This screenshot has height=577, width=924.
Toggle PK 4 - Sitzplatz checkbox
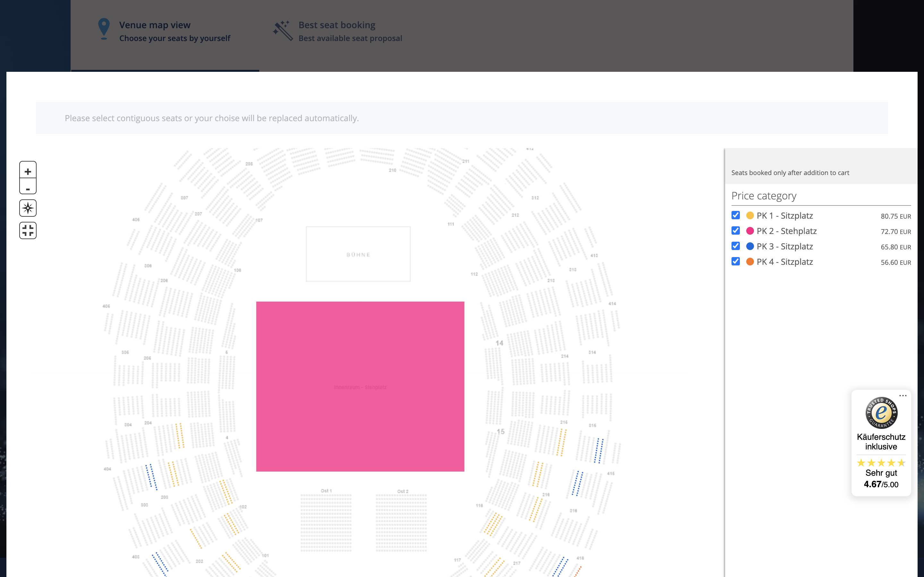[735, 261]
